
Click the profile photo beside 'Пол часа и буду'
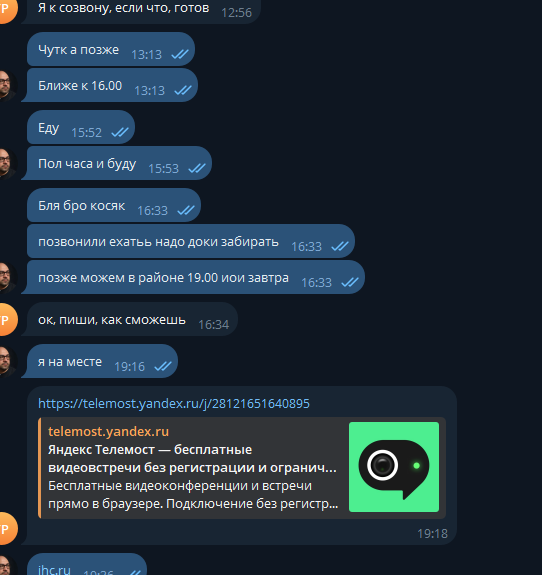coord(7,163)
